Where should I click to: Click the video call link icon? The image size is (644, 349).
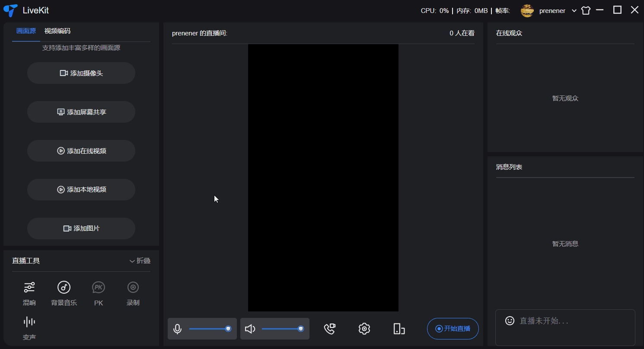pyautogui.click(x=330, y=329)
